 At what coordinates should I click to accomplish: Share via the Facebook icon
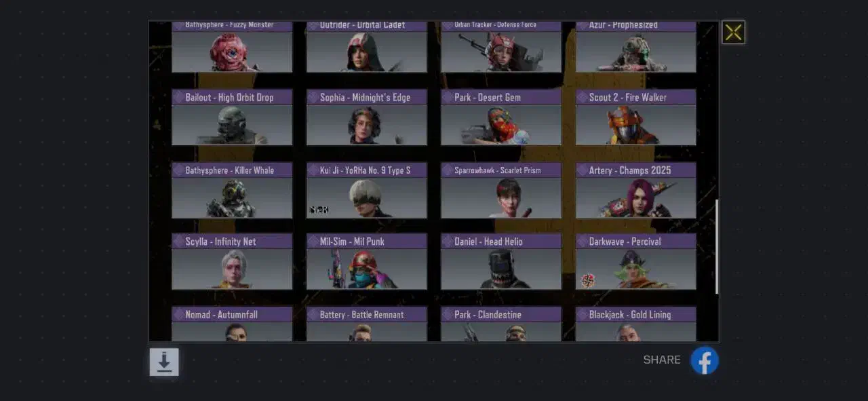point(705,360)
